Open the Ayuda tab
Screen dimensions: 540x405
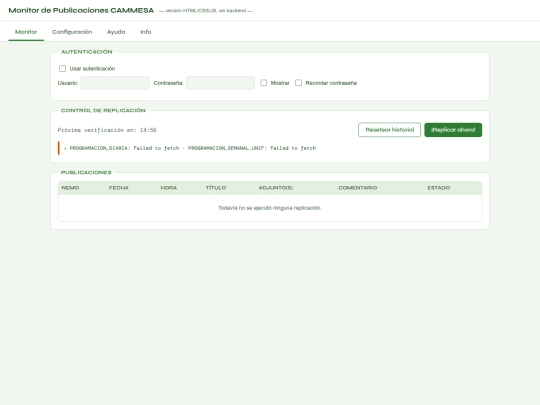pos(116,32)
